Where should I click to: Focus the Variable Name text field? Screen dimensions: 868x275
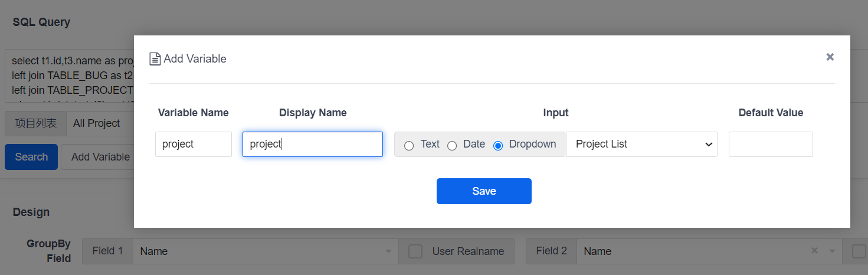click(x=193, y=144)
